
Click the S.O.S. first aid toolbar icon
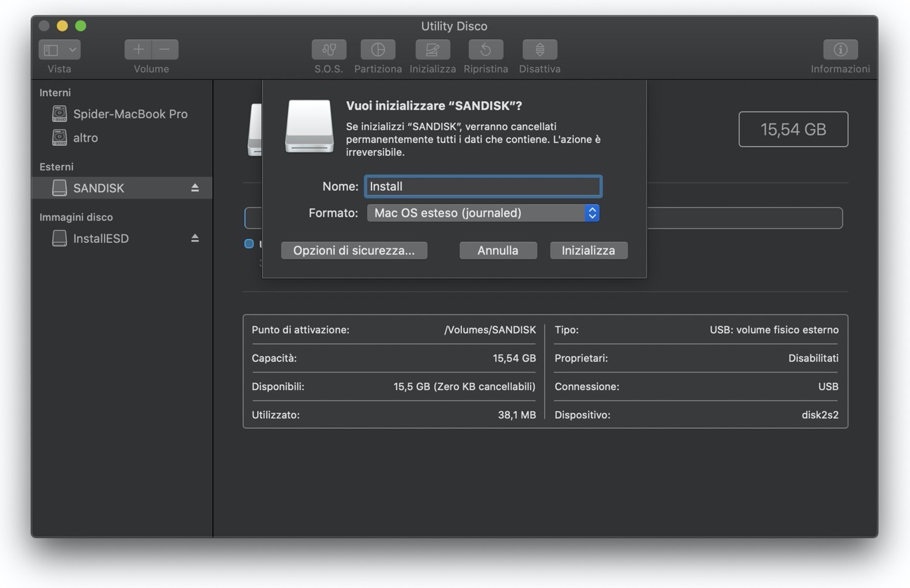(329, 50)
